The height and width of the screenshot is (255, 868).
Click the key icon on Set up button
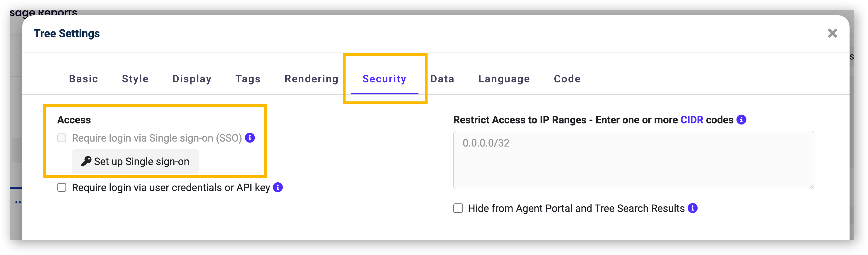(x=86, y=161)
